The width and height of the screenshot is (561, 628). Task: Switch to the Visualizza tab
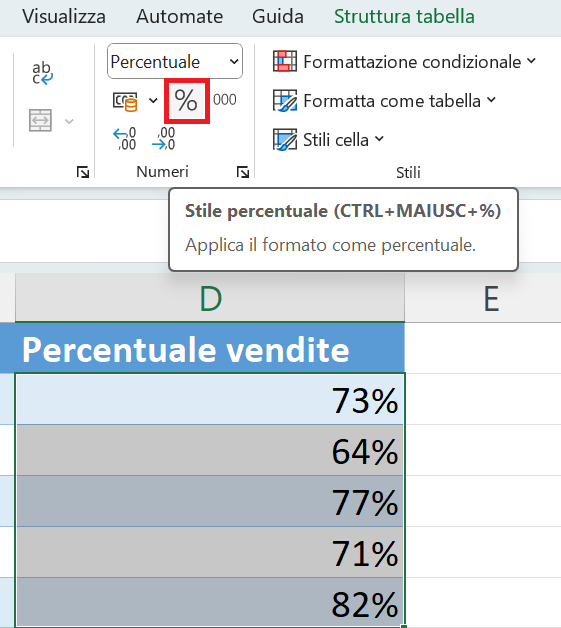[x=64, y=17]
